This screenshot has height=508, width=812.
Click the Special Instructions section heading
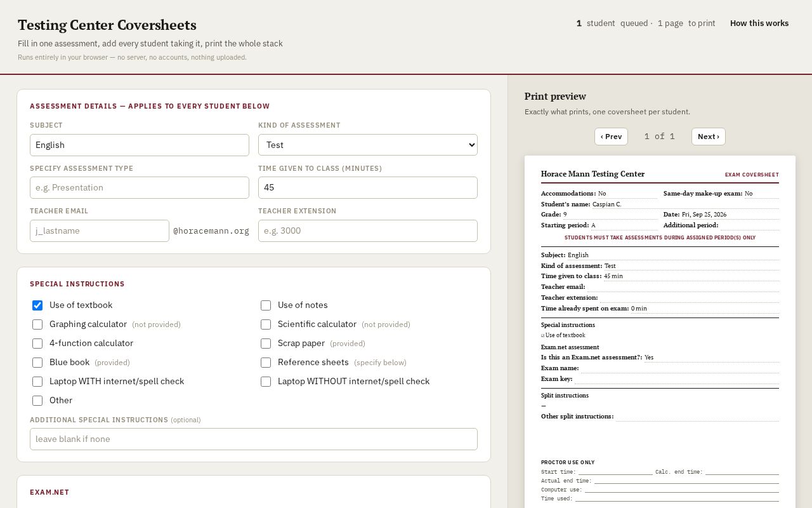(77, 284)
